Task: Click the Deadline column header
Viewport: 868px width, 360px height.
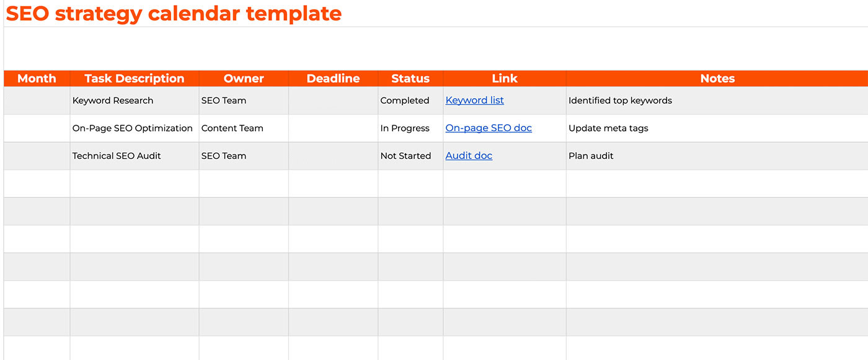Action: pyautogui.click(x=333, y=79)
